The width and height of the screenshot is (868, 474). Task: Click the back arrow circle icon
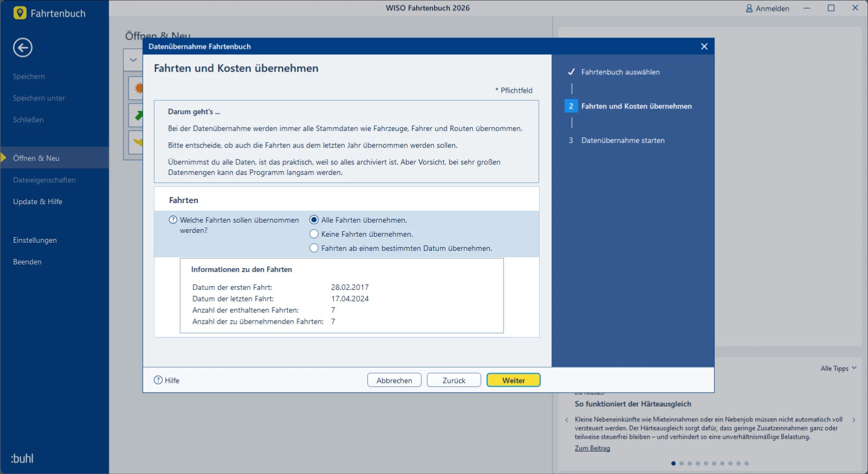[23, 48]
